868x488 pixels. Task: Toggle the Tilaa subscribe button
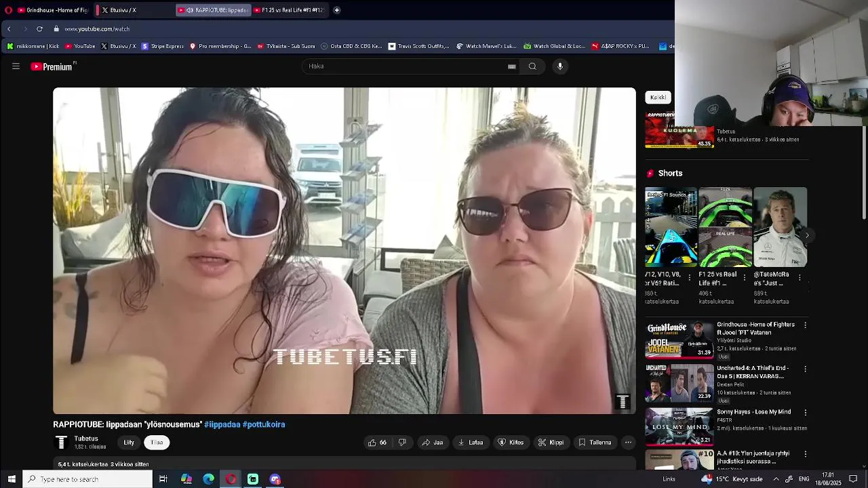coord(157,443)
